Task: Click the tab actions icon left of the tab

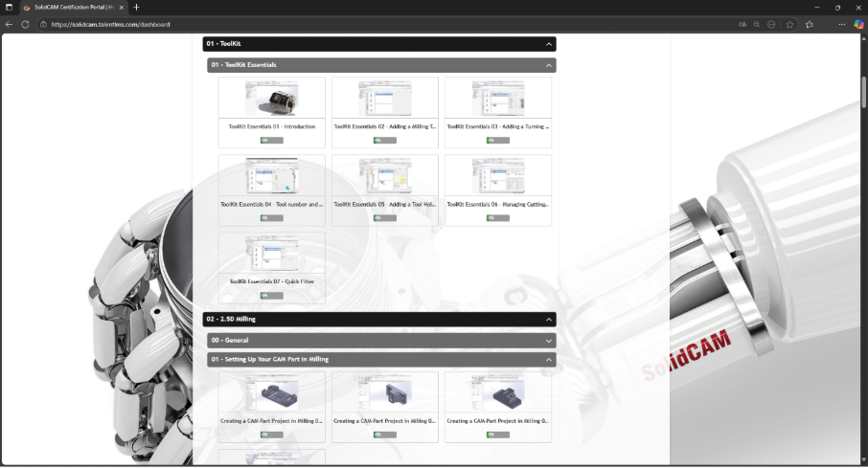Action: [9, 7]
